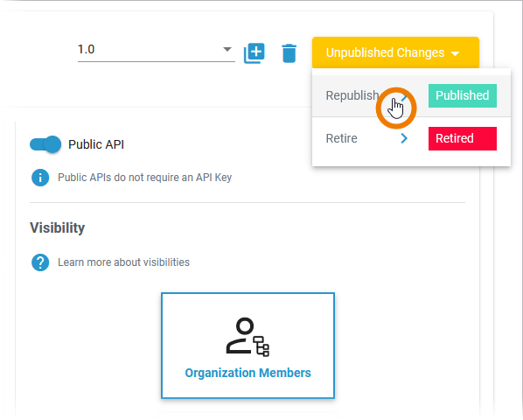This screenshot has width=523, height=420.
Task: Click the blue info icon
Action: point(40,178)
